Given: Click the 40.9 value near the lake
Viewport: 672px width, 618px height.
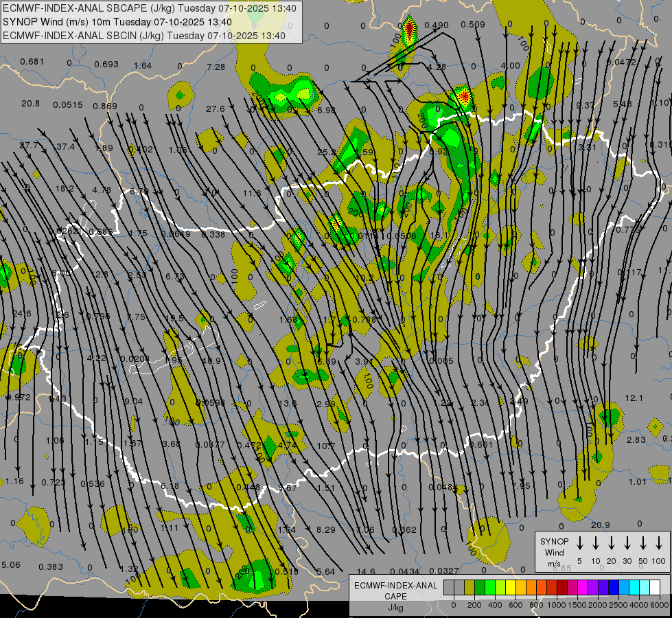Looking at the screenshot, I should coord(211,361).
